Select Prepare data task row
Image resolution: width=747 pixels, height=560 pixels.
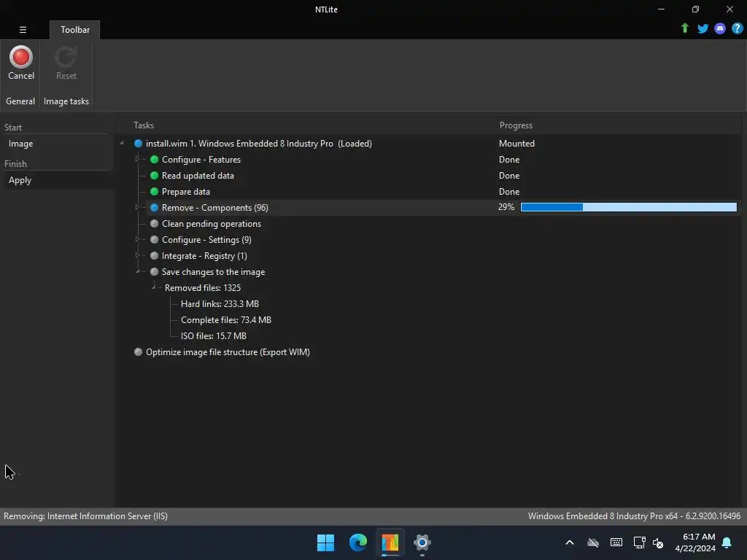pyautogui.click(x=186, y=192)
